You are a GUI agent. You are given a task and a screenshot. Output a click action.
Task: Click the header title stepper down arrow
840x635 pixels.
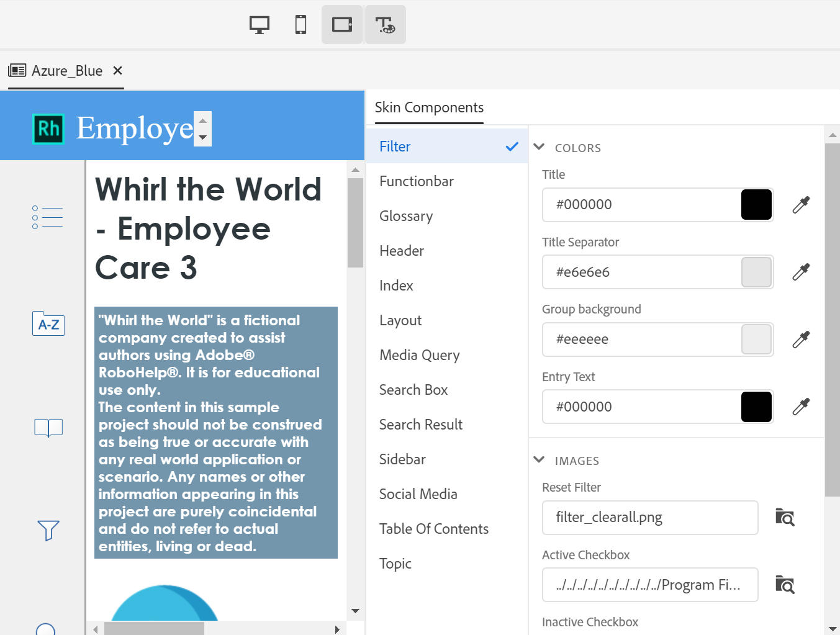coord(202,138)
